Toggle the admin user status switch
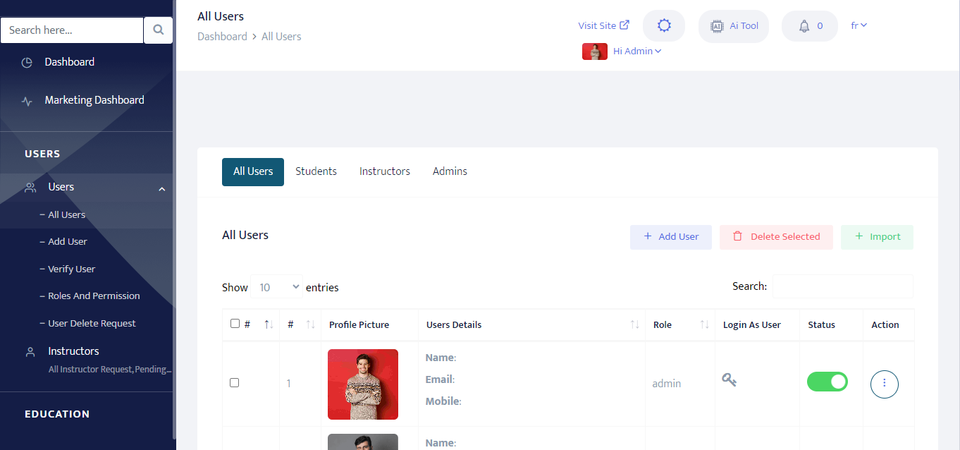 tap(827, 381)
